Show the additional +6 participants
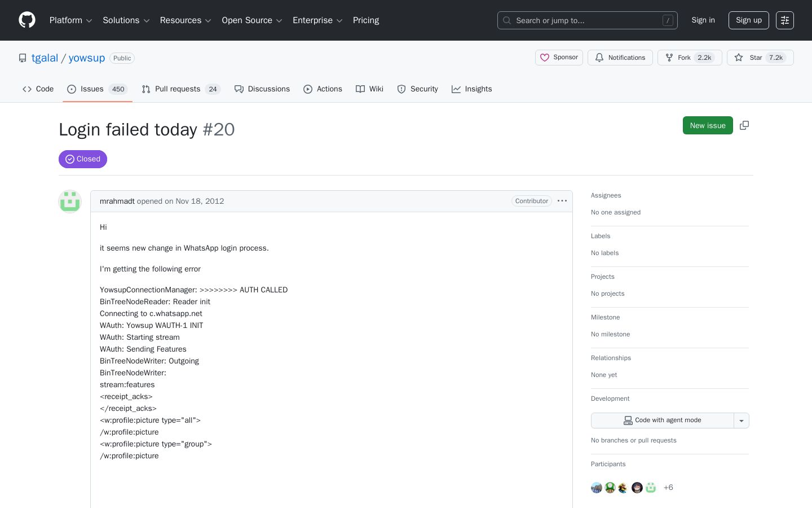812x508 pixels. click(668, 488)
